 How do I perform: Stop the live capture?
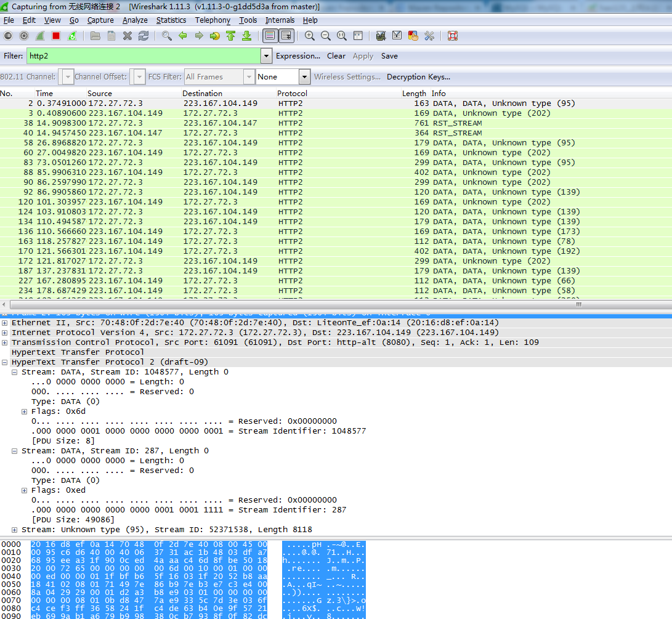click(x=55, y=36)
